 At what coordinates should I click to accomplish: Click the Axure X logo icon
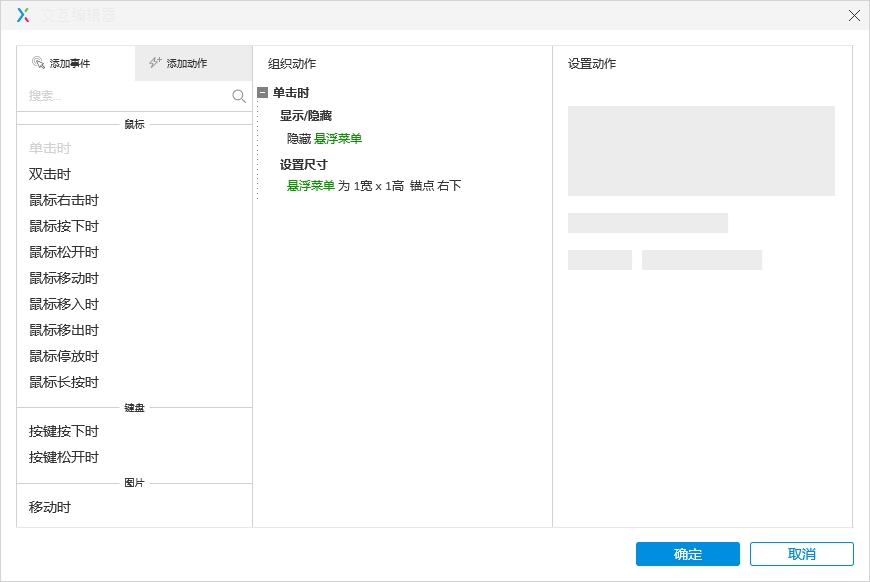(x=23, y=15)
